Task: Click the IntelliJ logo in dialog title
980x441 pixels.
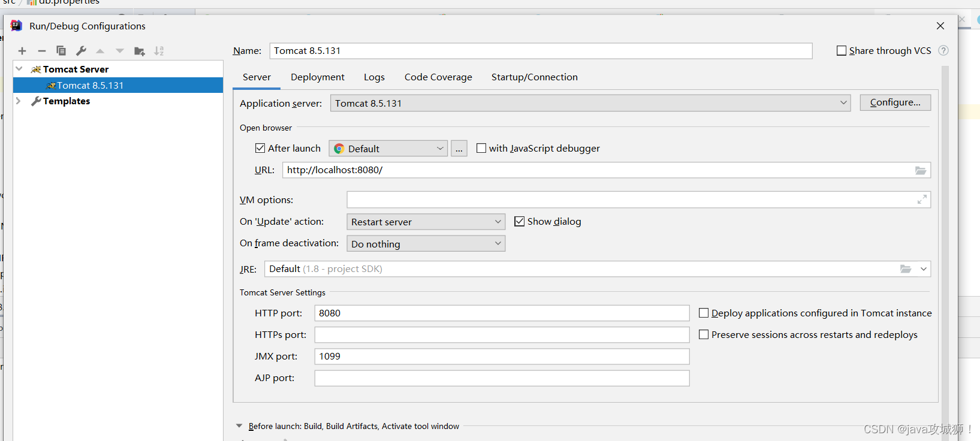Action: coord(16,26)
